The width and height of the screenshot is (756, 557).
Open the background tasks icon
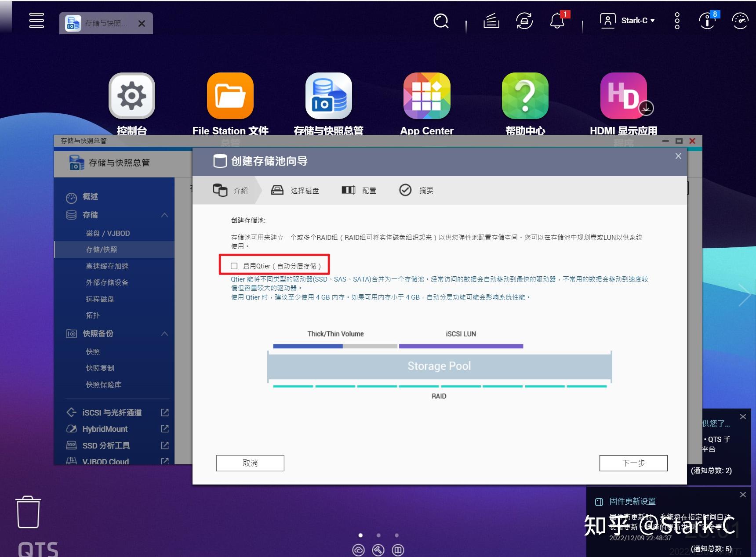tap(491, 21)
